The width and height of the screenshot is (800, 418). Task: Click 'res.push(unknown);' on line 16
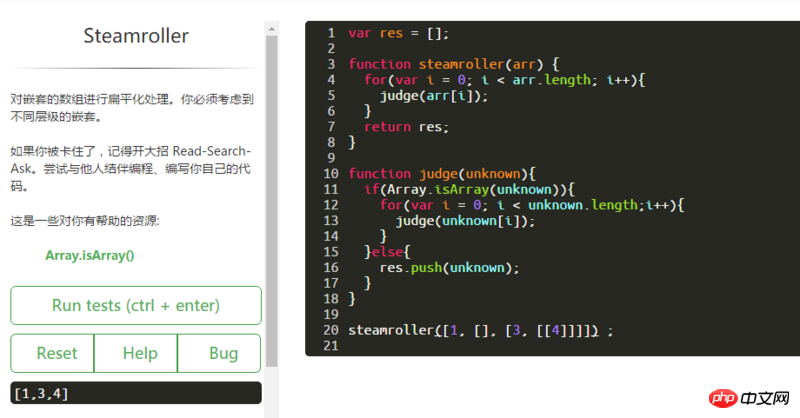pyautogui.click(x=449, y=268)
